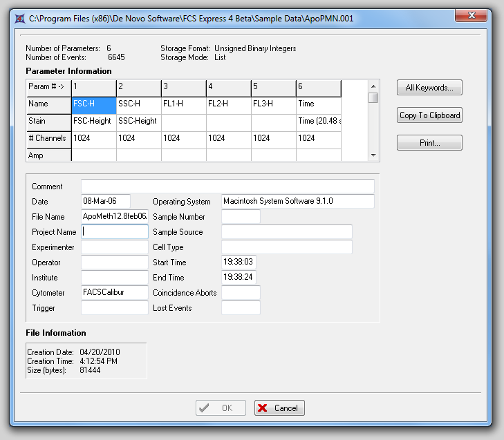Click the Print button
This screenshot has width=504, height=440.
point(429,142)
